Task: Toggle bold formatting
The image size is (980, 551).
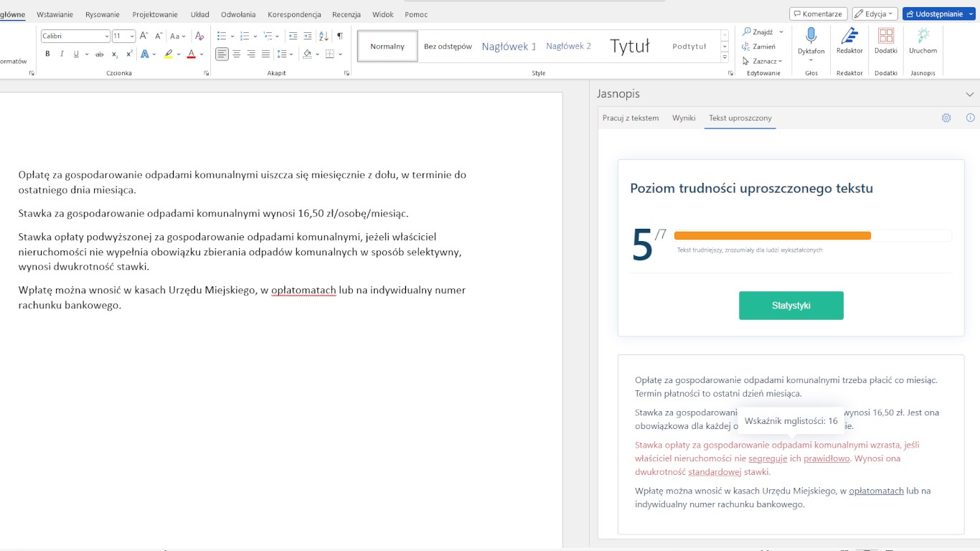Action: click(47, 54)
